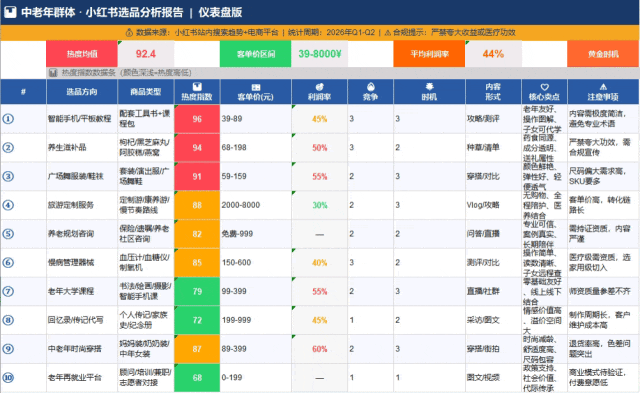The width and height of the screenshot is (640, 393).
Task: Click the 直播/社群 content format cell
Action: (x=493, y=291)
